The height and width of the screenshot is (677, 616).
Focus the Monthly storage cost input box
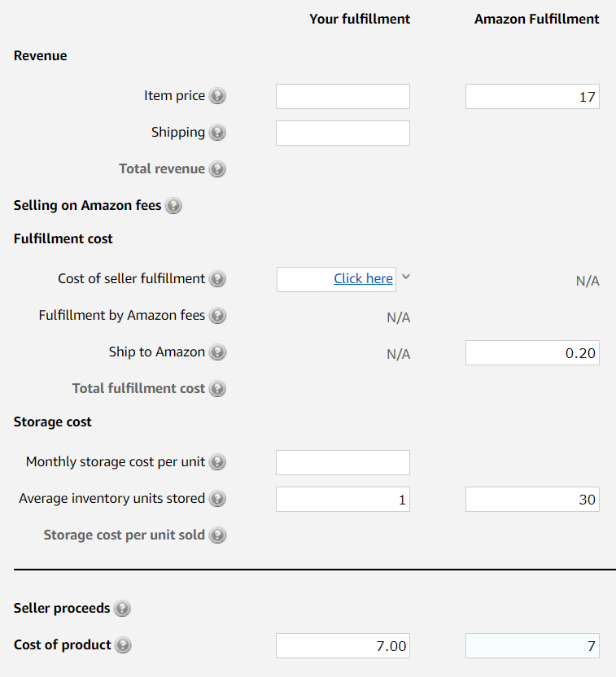point(343,462)
